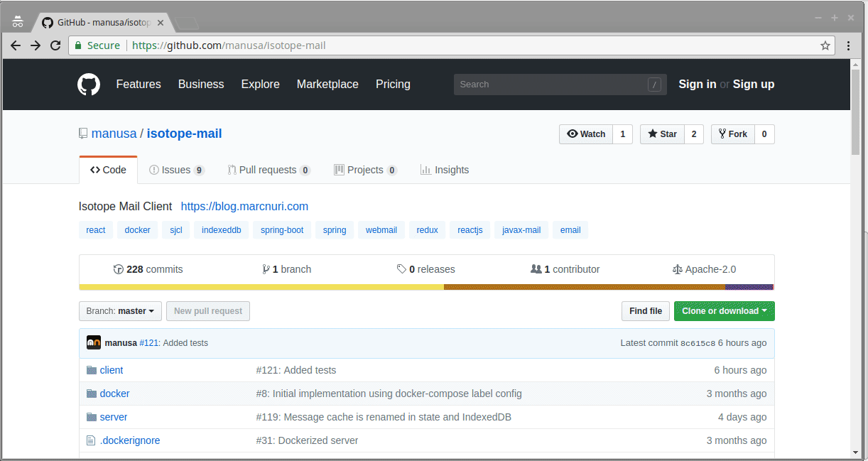
Task: View the 1 branch link
Action: pos(287,269)
